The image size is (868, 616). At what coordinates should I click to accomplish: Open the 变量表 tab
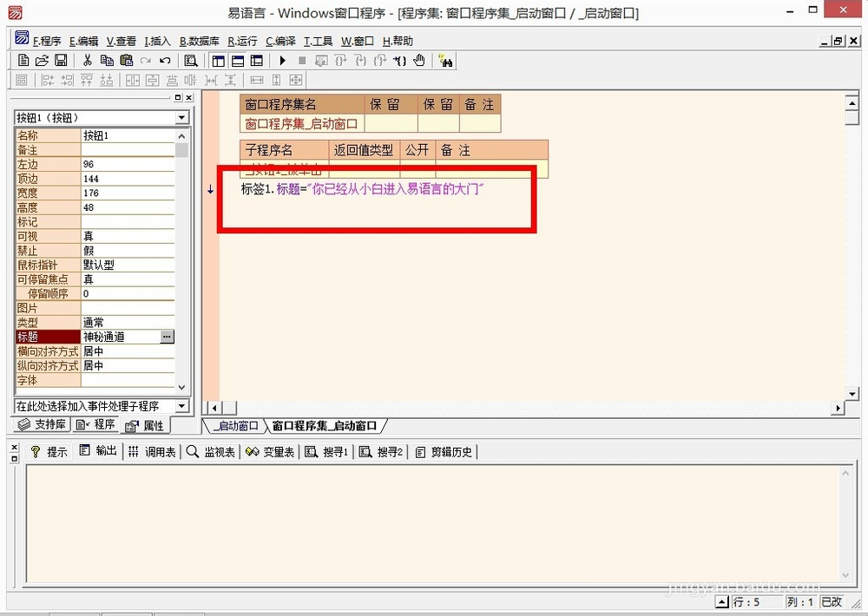pos(270,452)
